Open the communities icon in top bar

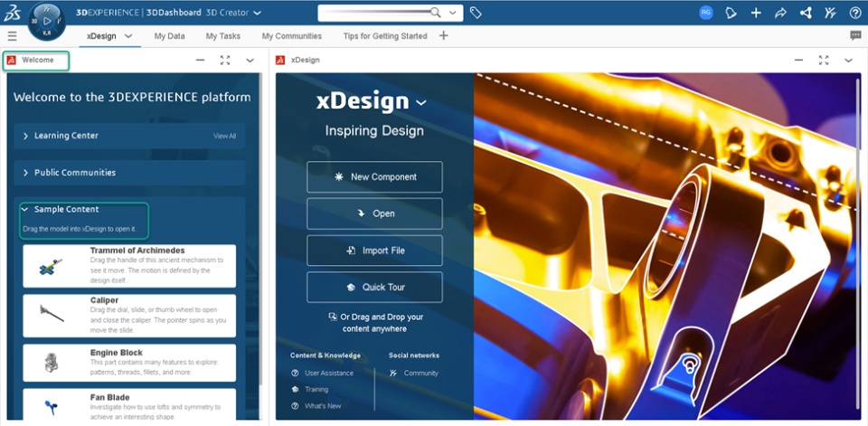(830, 13)
